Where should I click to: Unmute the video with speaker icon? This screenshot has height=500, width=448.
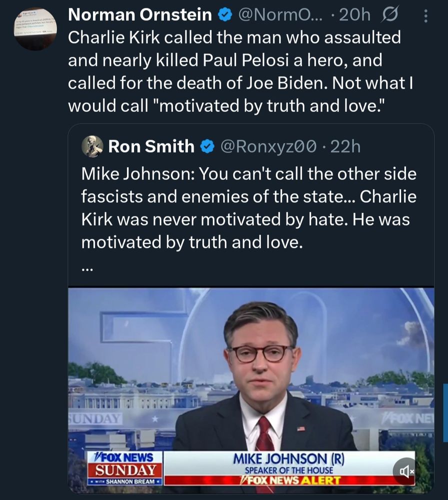[x=405, y=471]
